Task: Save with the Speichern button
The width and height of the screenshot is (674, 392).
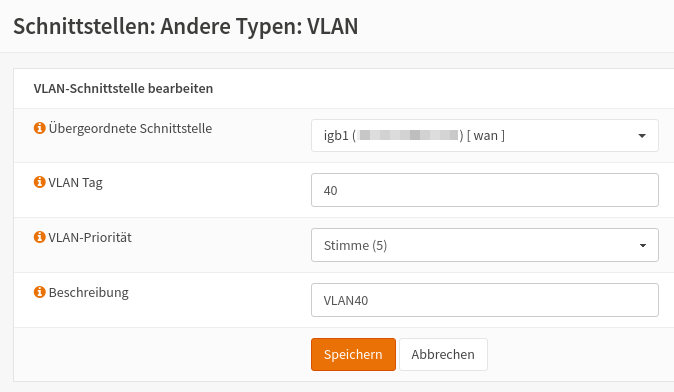Action: (x=353, y=354)
